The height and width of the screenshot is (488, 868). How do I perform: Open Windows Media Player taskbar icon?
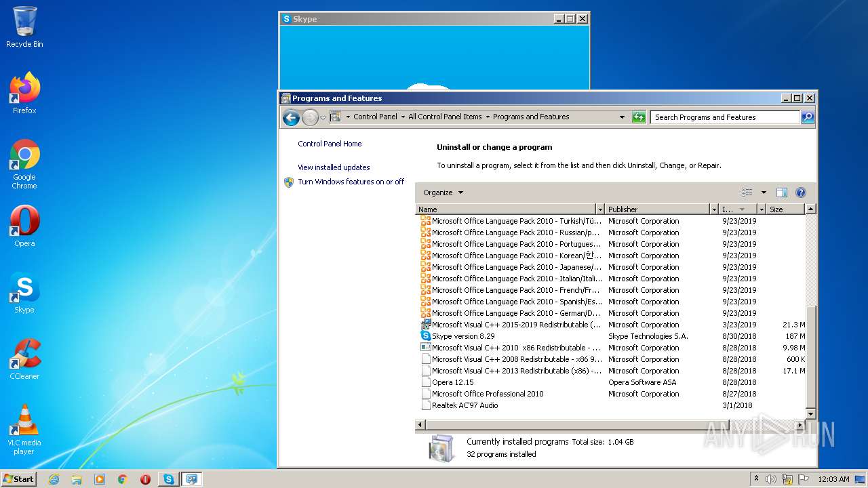100,479
